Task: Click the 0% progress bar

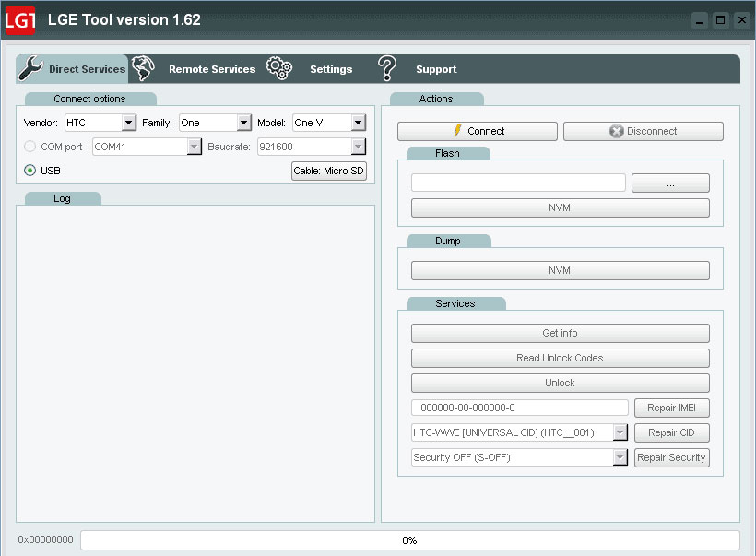Action: (x=410, y=540)
